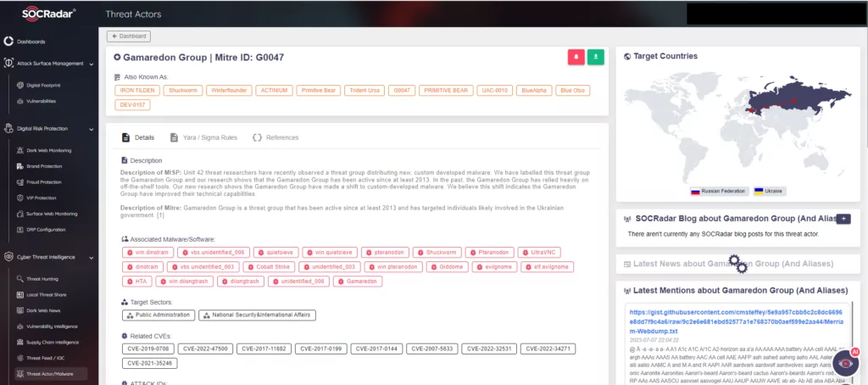Click the Digital Footprint icon
The width and height of the screenshot is (868, 385).
point(20,86)
